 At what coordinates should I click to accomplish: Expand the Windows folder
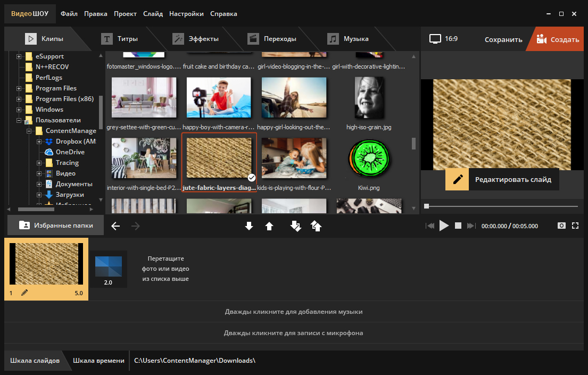19,110
